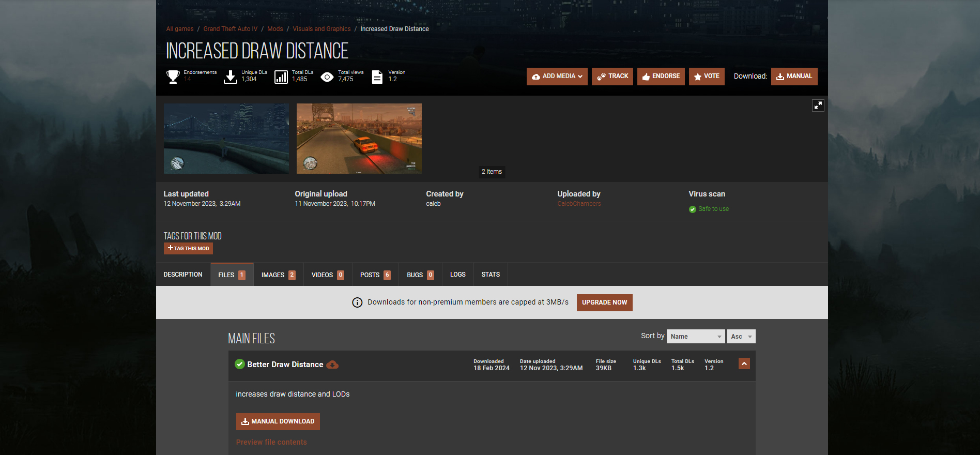The image size is (980, 455).
Task: Open uploader CalebChambers profile link
Action: pyautogui.click(x=579, y=204)
